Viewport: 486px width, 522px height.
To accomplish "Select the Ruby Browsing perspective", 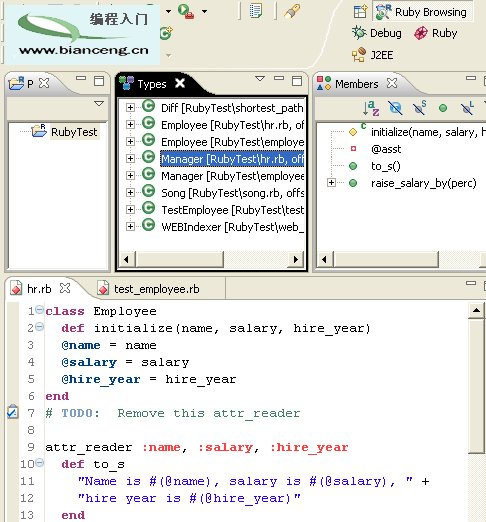I will 422,12.
